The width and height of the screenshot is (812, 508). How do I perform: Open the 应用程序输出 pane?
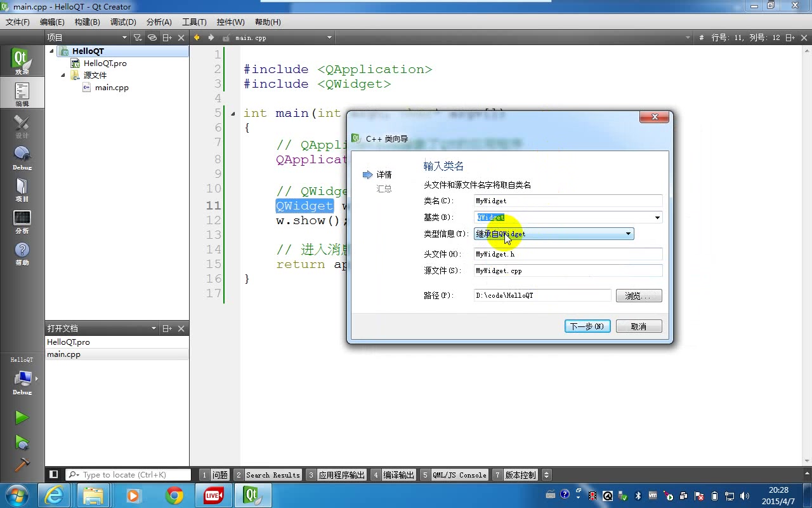point(336,474)
